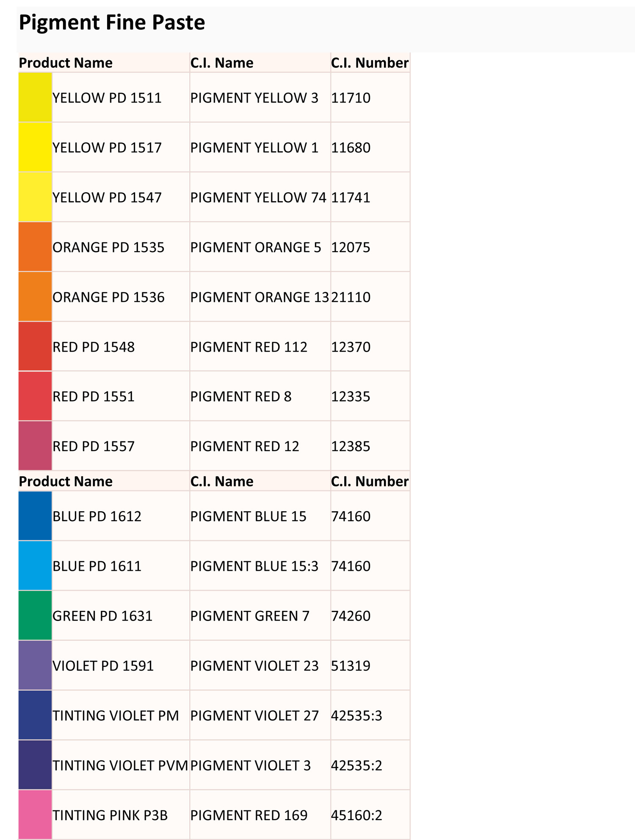
Task: Select the ORANGE PD 1536 swatch
Action: coord(35,297)
